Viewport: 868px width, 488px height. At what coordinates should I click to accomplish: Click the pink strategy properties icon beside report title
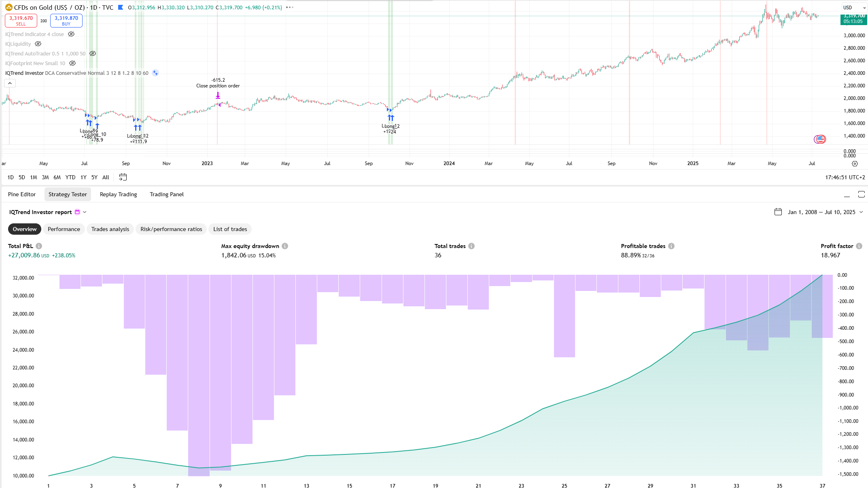click(x=77, y=212)
